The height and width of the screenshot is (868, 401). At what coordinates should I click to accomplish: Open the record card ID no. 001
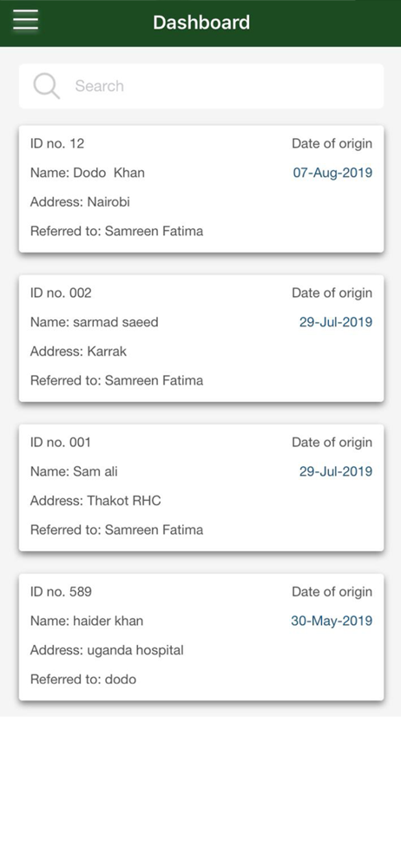tap(201, 488)
